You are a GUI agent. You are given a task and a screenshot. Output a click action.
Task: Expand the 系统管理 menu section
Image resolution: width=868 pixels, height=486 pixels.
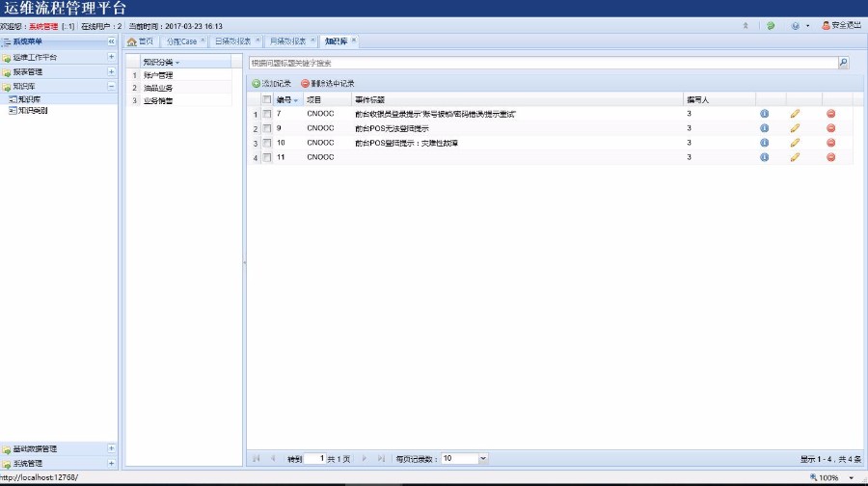click(111, 463)
